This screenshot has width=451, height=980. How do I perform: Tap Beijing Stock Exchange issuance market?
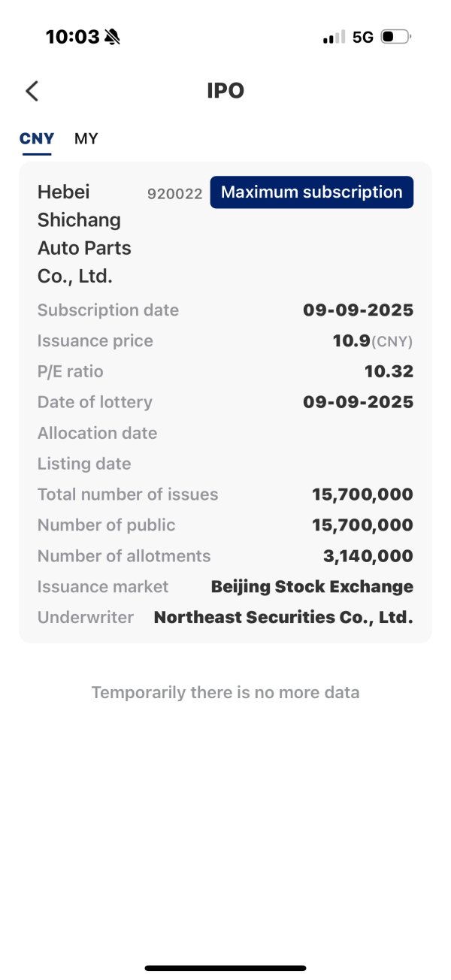click(312, 587)
